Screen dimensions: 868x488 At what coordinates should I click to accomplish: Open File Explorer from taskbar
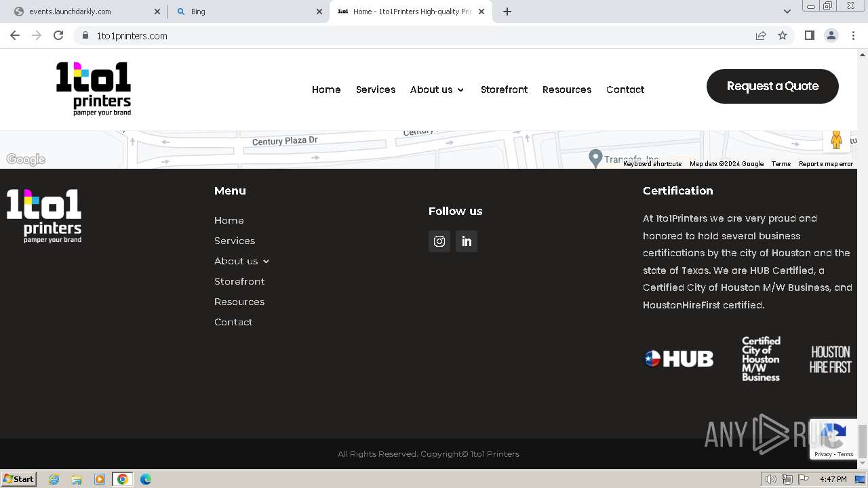click(77, 479)
